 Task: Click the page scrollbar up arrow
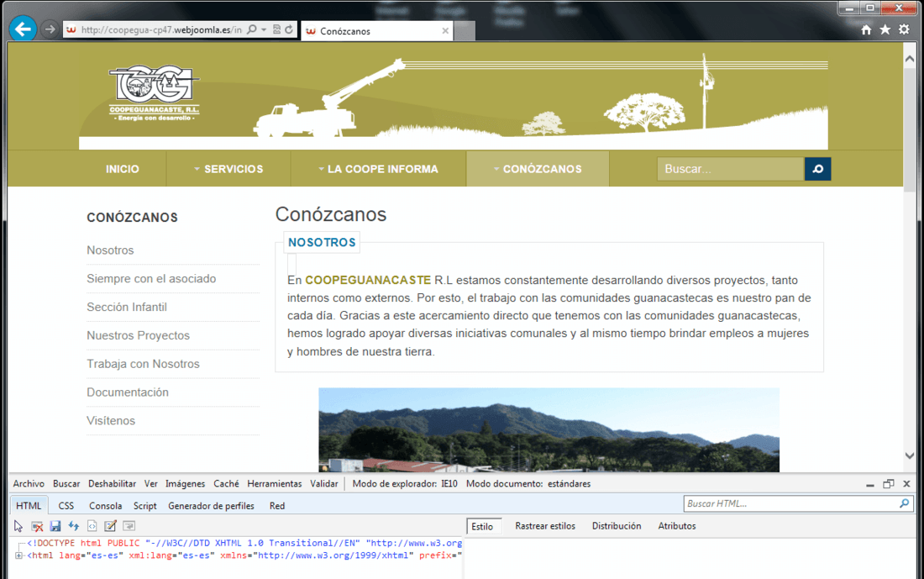(x=909, y=59)
